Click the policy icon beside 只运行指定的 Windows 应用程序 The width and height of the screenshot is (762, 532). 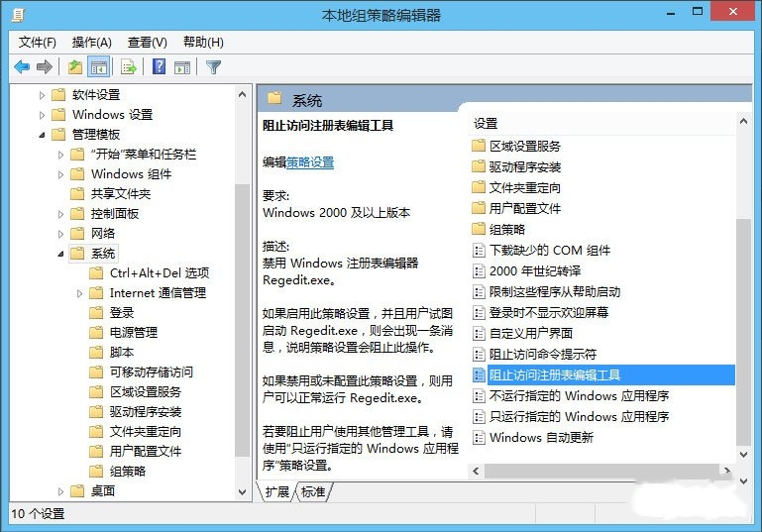(479, 417)
